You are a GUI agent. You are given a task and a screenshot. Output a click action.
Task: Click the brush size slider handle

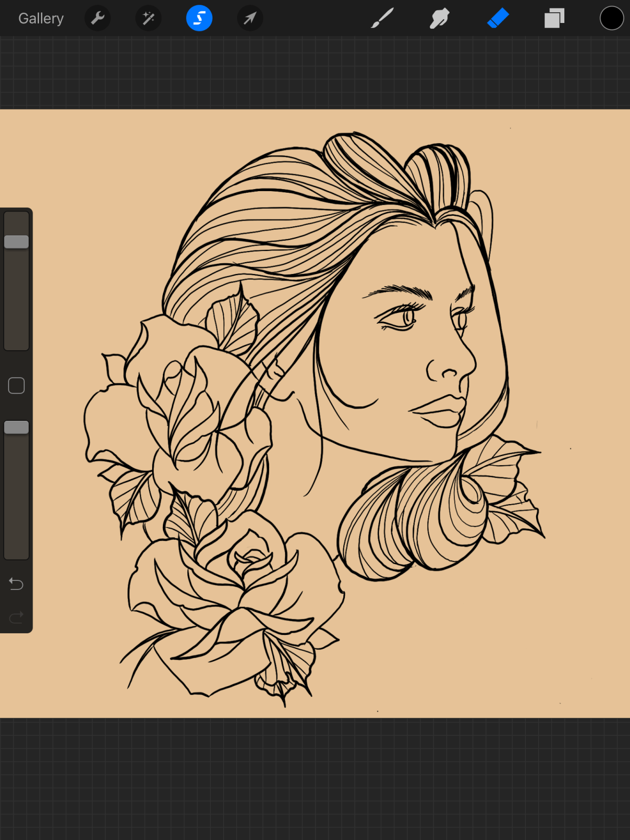point(17,242)
